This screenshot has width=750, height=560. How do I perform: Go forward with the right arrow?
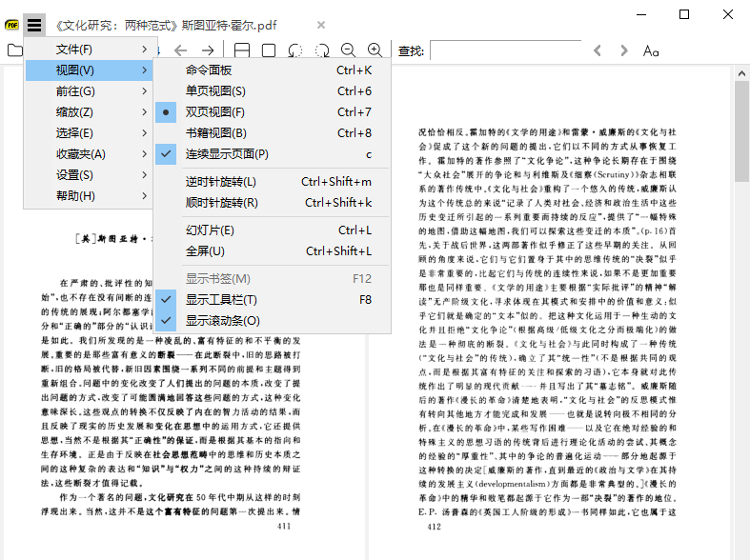[x=208, y=50]
